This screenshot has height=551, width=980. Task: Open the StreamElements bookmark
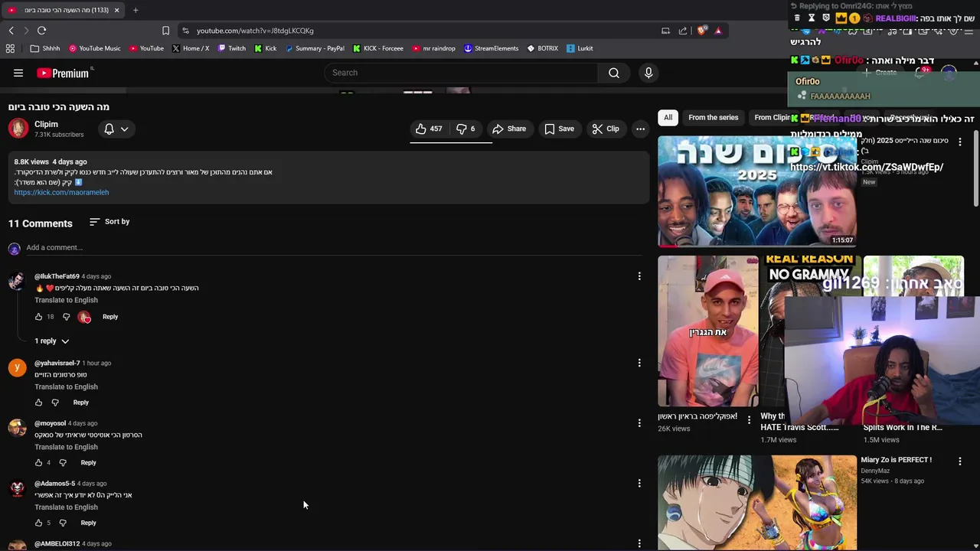(492, 48)
